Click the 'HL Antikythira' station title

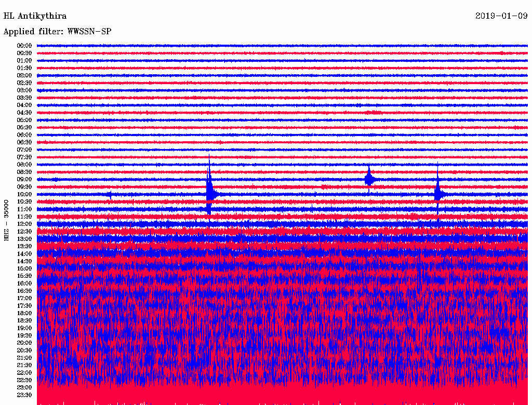pos(35,16)
